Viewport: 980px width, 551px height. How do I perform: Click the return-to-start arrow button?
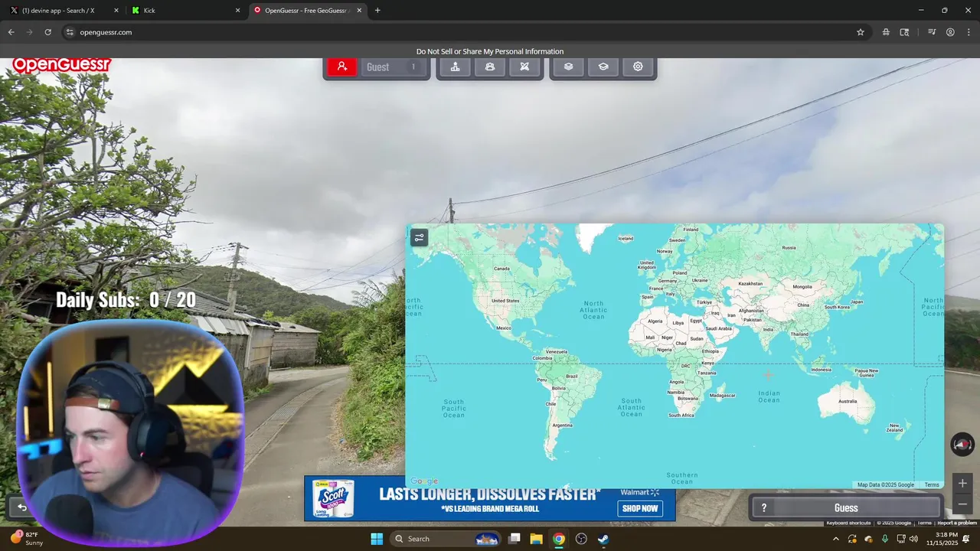(x=22, y=507)
